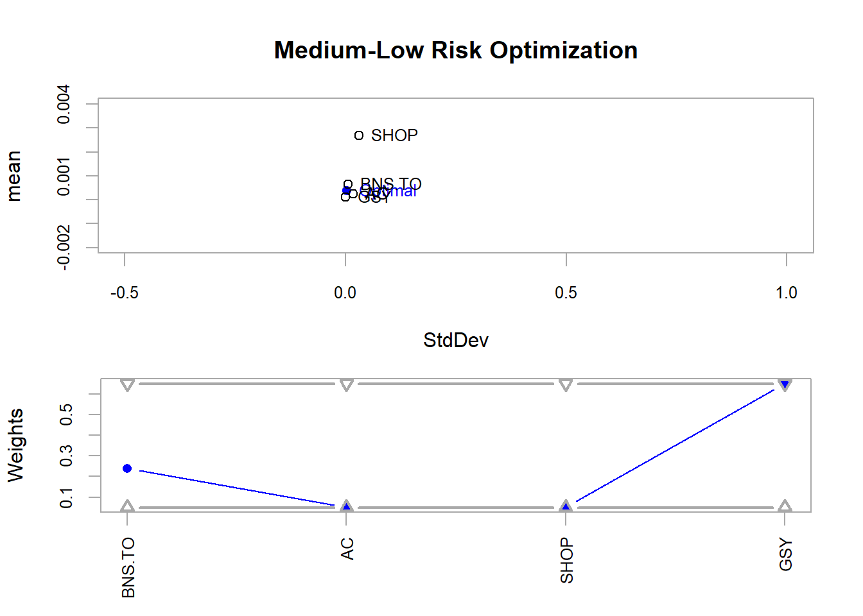863x616 pixels.
Task: Select the upper bound triangle above AC
Action: [x=347, y=385]
